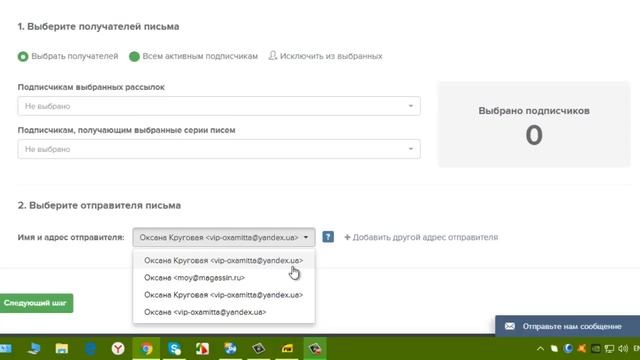640x360 pixels.
Task: Open Microsoft Edge from the taskbar
Action: click(x=90, y=349)
